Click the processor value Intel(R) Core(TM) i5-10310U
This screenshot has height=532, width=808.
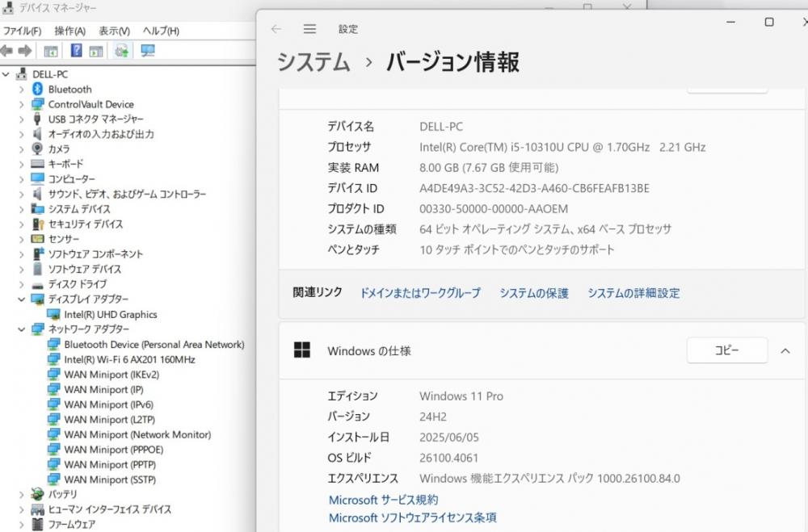pos(562,147)
